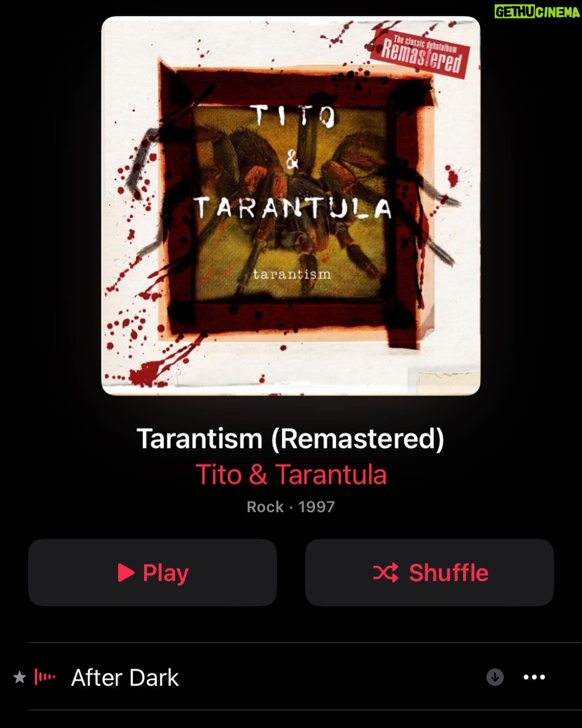582x728 pixels.
Task: Open the Tarantism album artwork
Action: click(x=291, y=206)
